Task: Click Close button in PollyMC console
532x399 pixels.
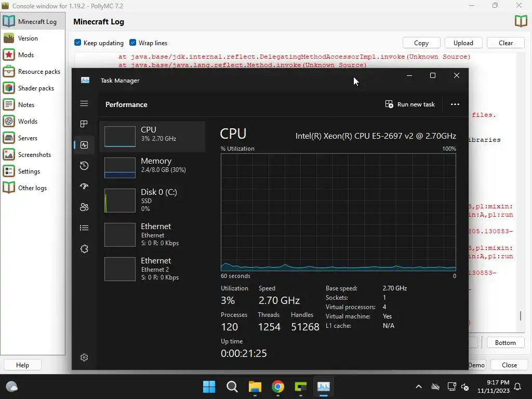Action: tap(509, 365)
